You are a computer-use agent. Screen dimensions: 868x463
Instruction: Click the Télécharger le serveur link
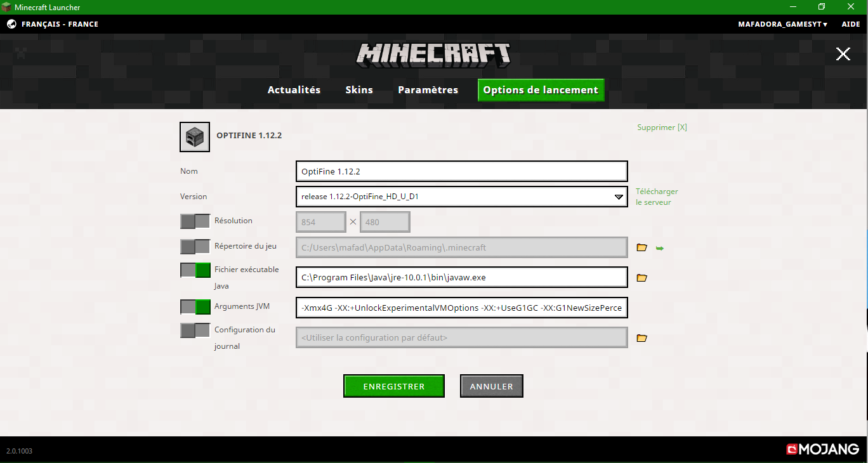(657, 197)
